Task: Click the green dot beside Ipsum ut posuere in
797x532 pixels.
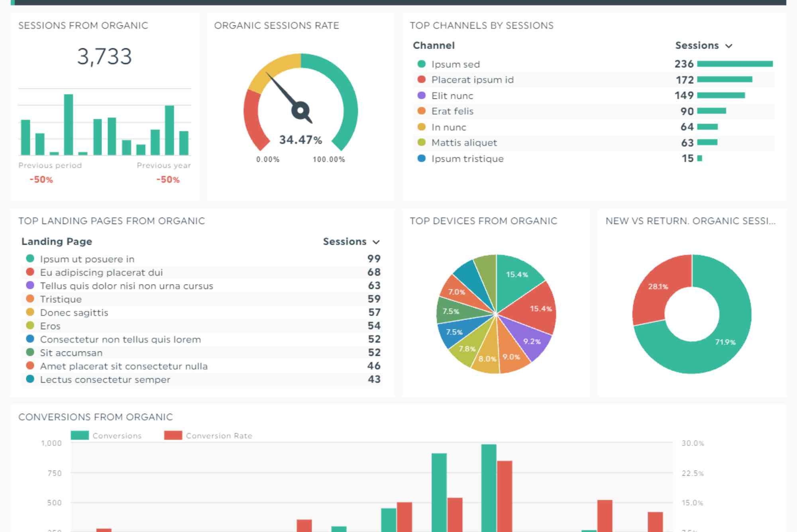Action: [29, 259]
